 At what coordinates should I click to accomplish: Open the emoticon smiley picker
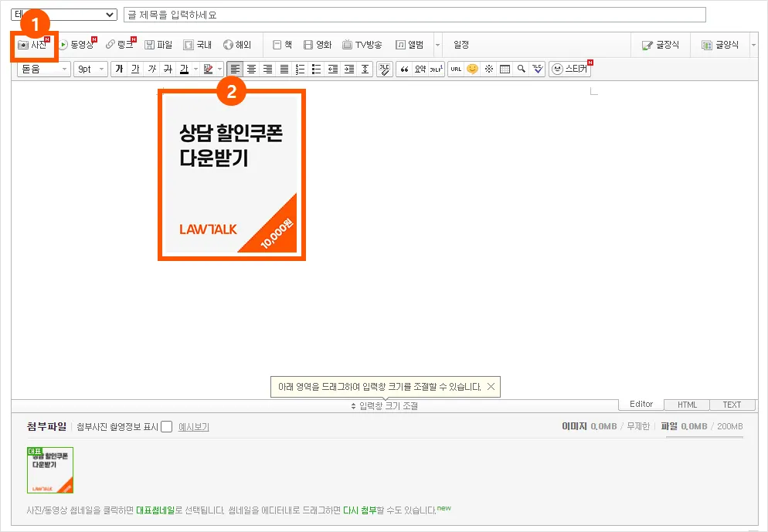472,69
